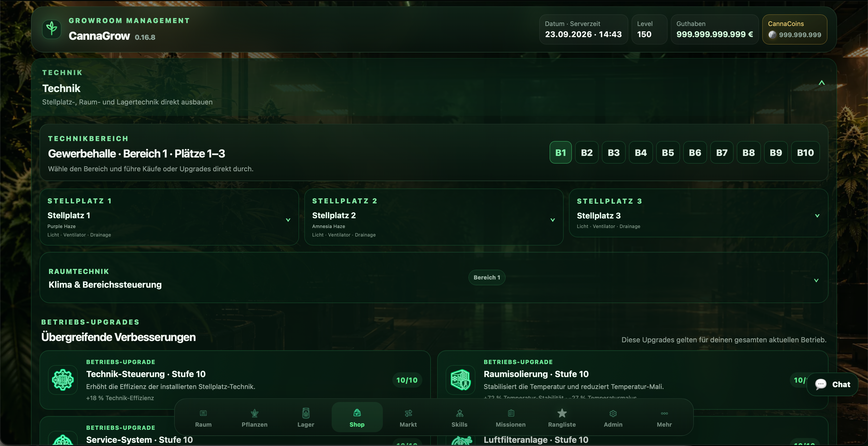Image resolution: width=868 pixels, height=446 pixels.
Task: Open the Lager jar icon
Action: click(x=306, y=413)
